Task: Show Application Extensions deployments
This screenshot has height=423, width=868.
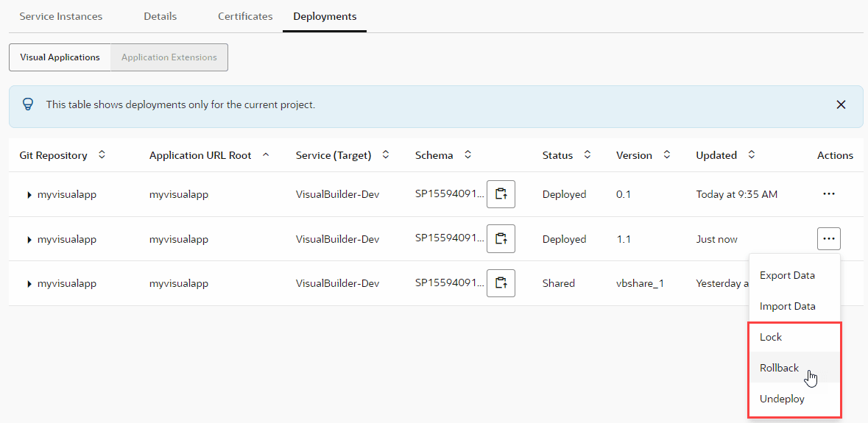Action: click(169, 57)
